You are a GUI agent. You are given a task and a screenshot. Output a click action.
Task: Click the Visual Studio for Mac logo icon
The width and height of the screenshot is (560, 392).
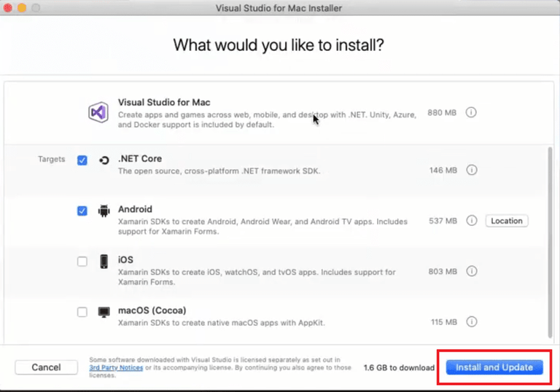[98, 113]
